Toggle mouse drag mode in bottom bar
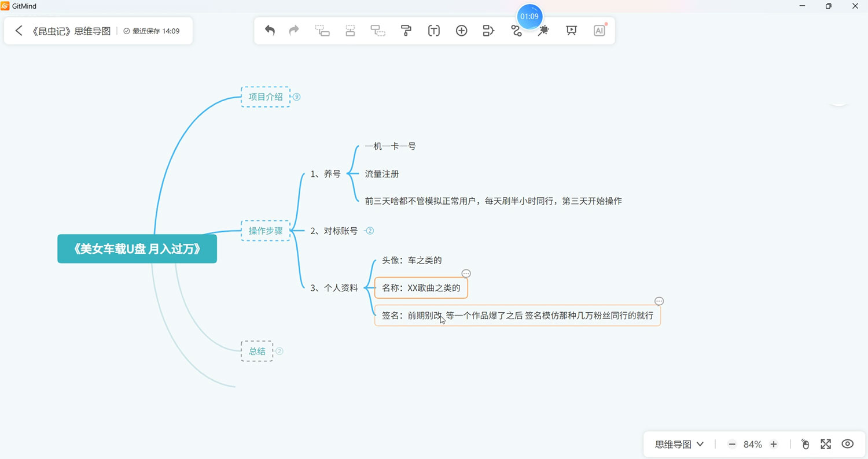The width and height of the screenshot is (868, 459). click(805, 444)
